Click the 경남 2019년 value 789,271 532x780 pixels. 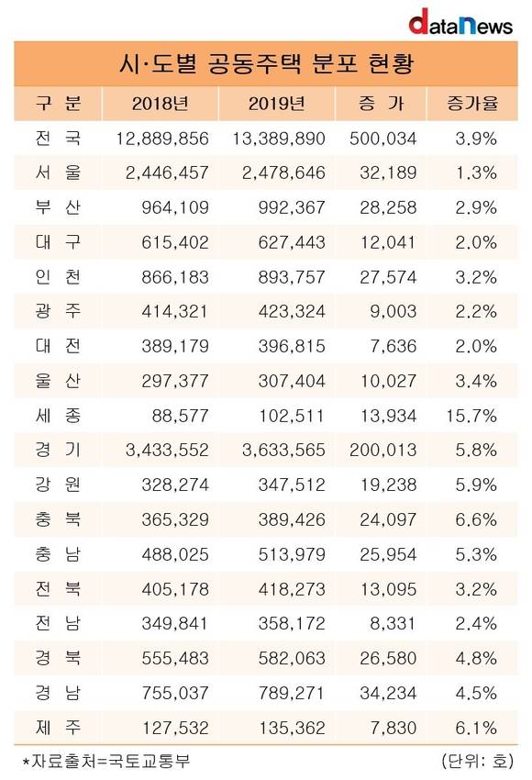[292, 693]
